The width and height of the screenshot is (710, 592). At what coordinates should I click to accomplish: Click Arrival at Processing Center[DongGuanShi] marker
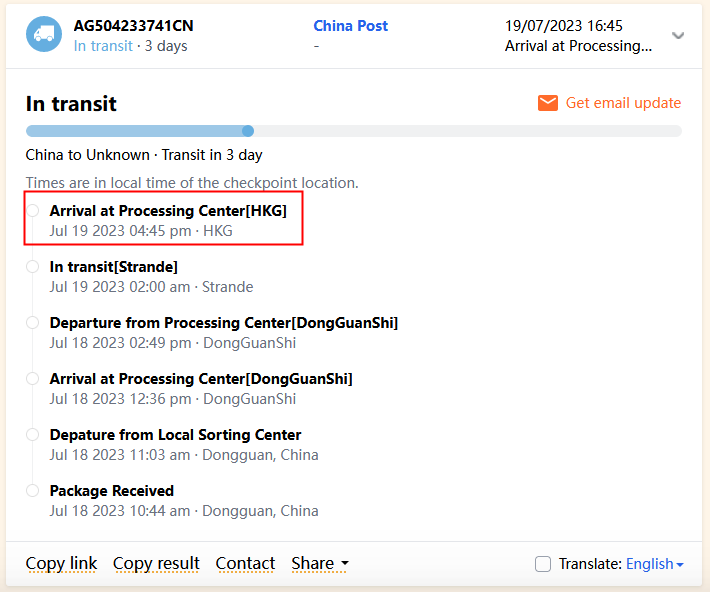[33, 379]
